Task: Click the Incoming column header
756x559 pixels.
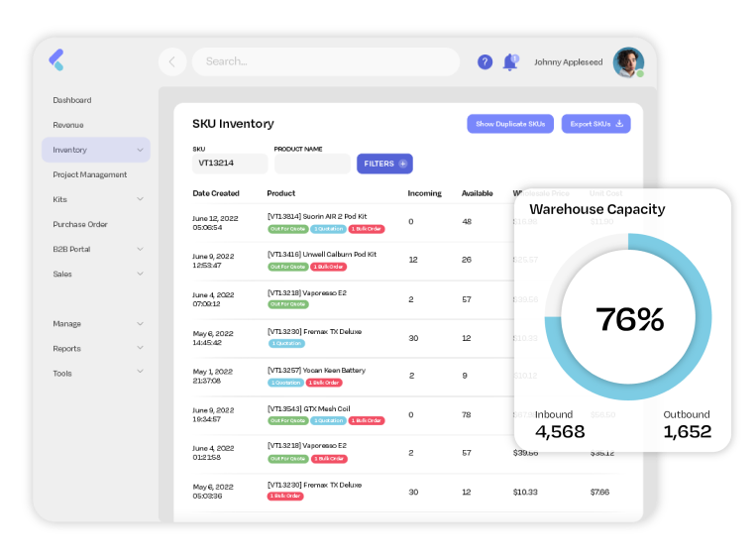Action: 425,193
